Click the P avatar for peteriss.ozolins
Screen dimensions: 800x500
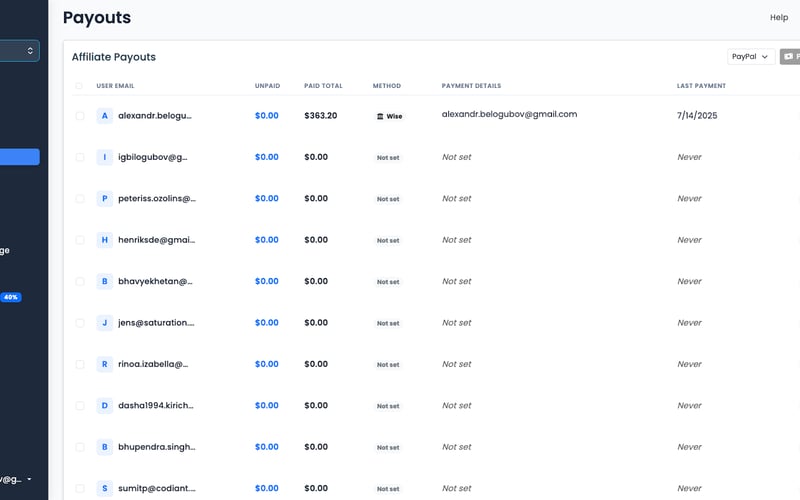point(105,198)
